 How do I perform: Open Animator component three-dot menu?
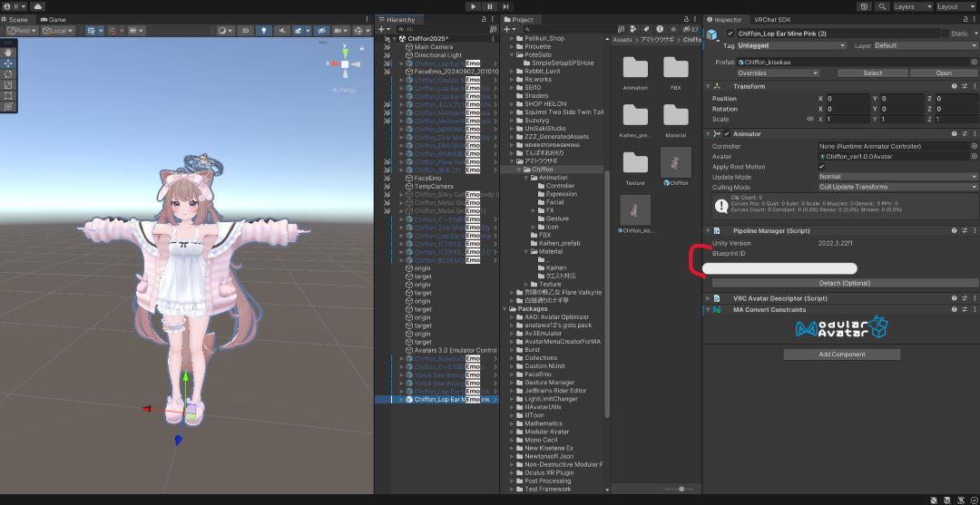coord(974,133)
